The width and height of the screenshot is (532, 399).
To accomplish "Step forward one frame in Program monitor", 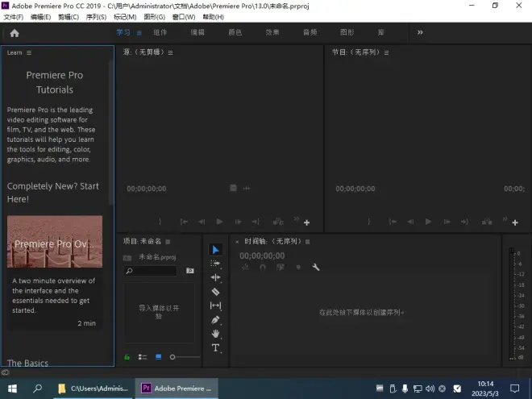I will coord(447,222).
